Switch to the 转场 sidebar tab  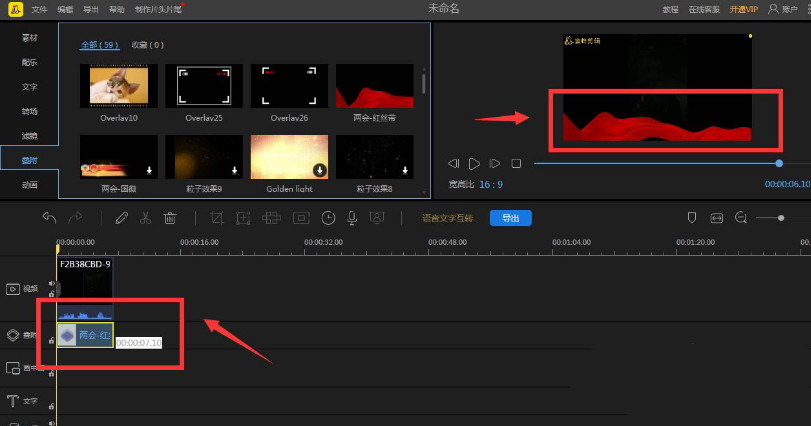tap(29, 111)
